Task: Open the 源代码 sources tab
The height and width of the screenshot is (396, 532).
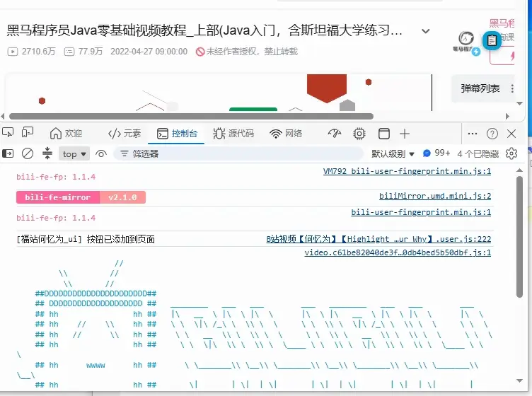Action: click(233, 134)
